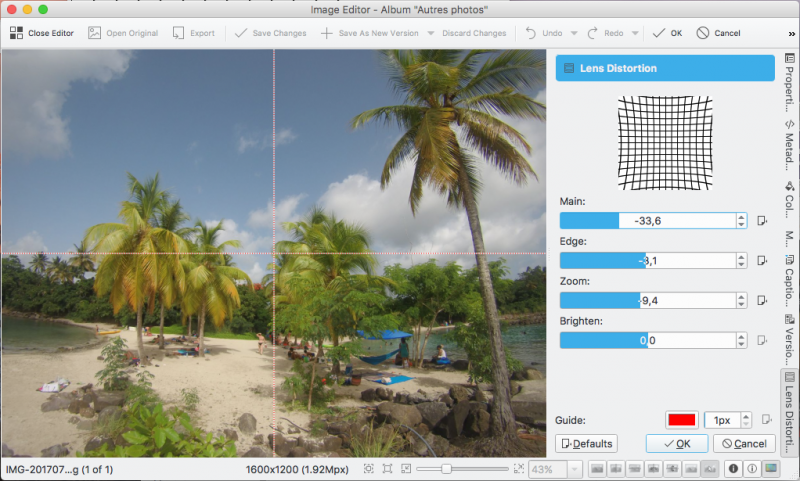Image resolution: width=800 pixels, height=481 pixels.
Task: Toggle the over-exposure indicator icon
Action: pyautogui.click(x=752, y=469)
